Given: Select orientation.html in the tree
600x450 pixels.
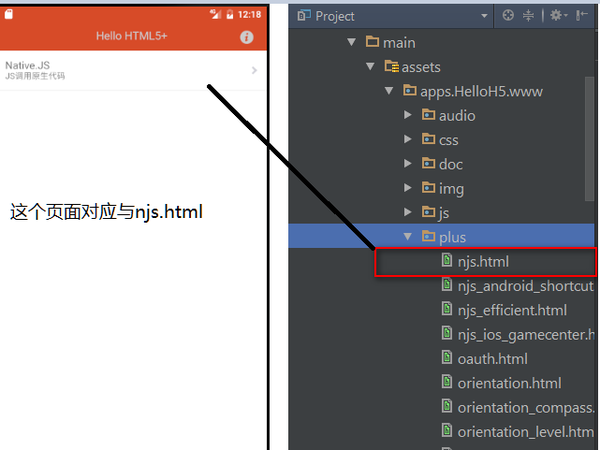Looking at the screenshot, I should coord(510,383).
